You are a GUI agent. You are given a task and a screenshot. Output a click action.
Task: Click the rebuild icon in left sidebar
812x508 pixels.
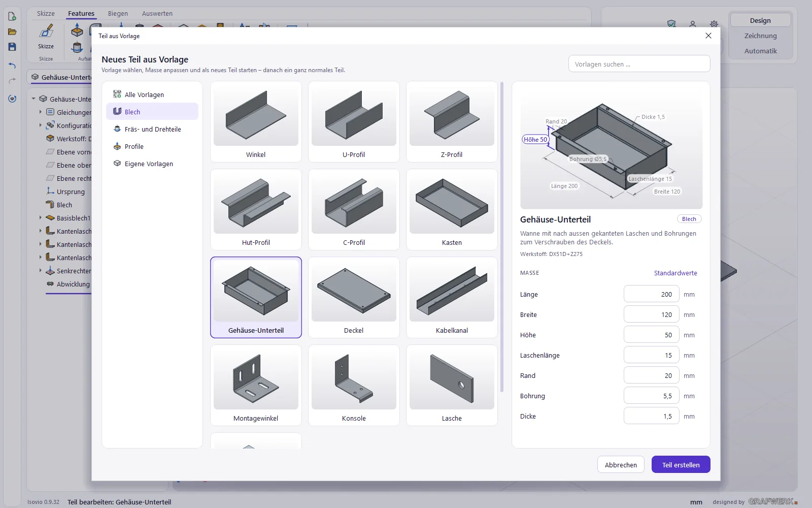click(12, 99)
